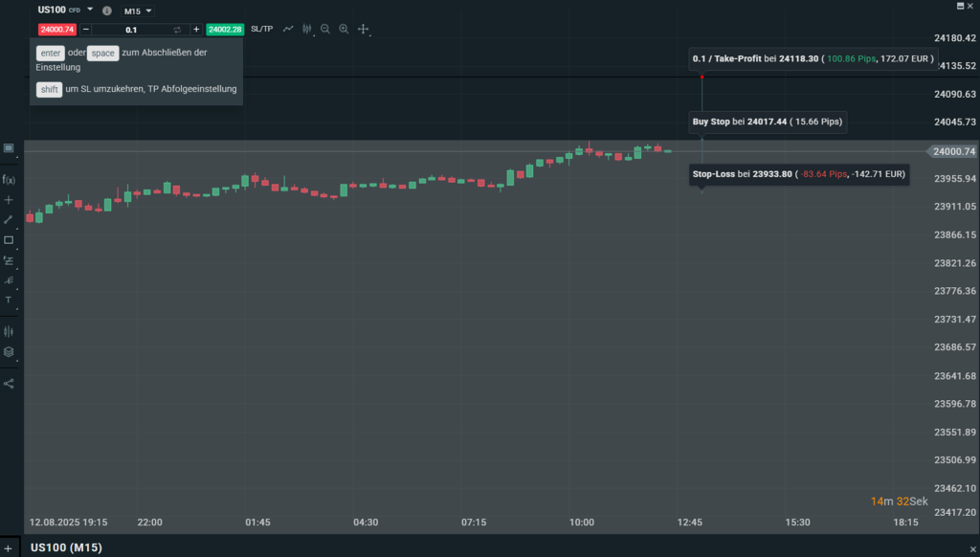Screen dimensions: 980x557
Task: Click the Buy Stop label at 24017.44
Action: [768, 122]
